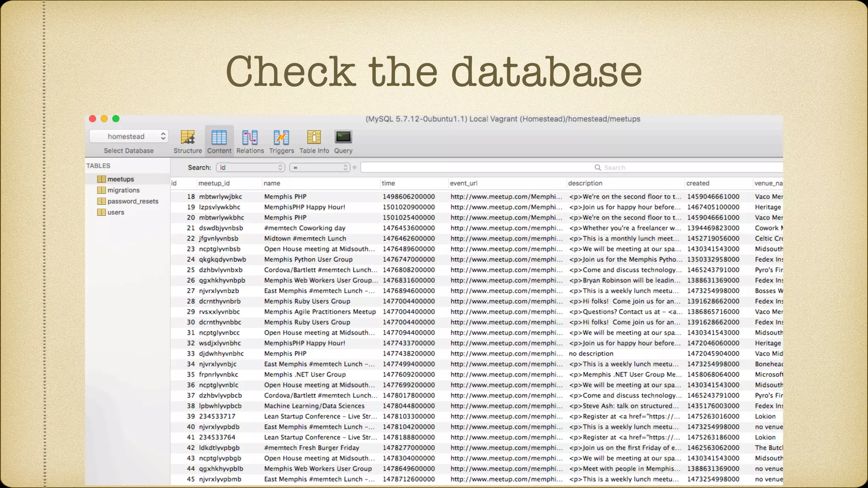Open the Query terminal icon
868x488 pixels.
[x=343, y=137]
